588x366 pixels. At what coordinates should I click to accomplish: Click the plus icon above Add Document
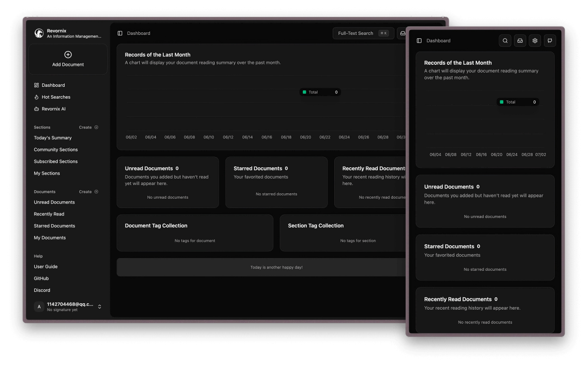(x=68, y=55)
